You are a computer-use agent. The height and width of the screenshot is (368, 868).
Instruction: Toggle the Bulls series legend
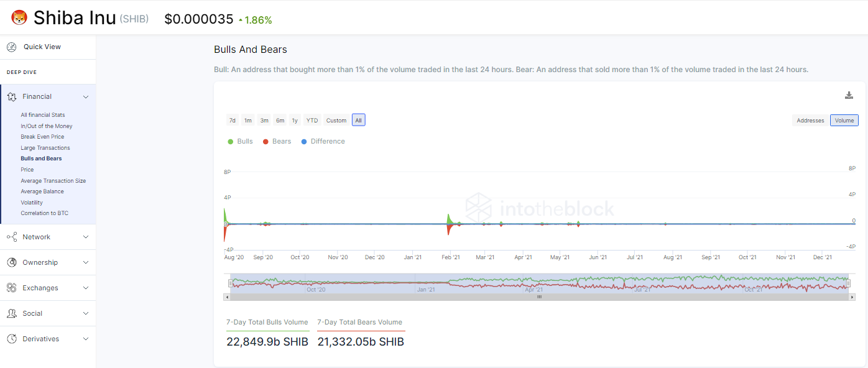pyautogui.click(x=240, y=141)
